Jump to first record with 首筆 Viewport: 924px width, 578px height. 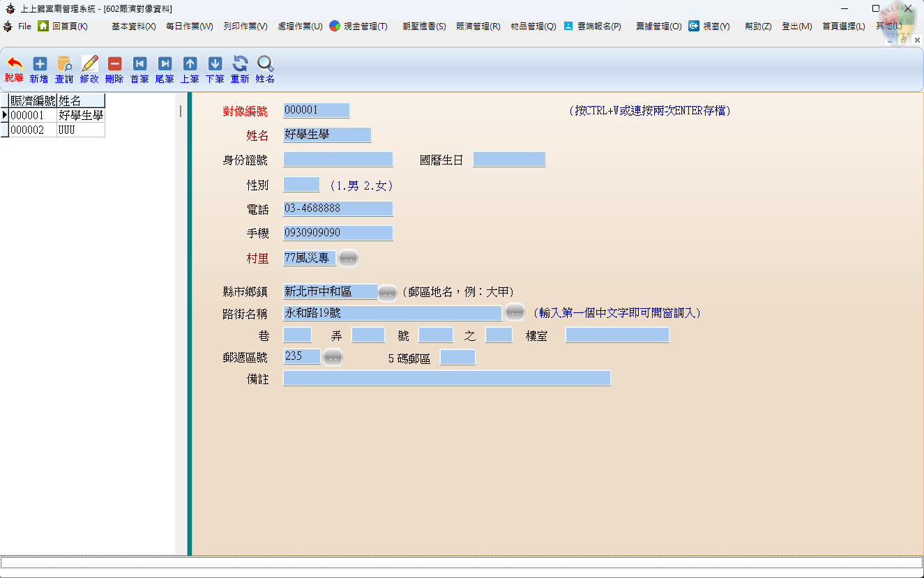(x=139, y=64)
